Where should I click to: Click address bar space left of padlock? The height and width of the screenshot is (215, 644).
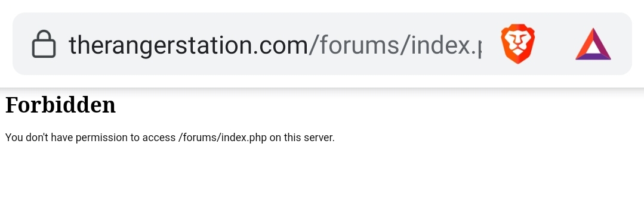(x=22, y=44)
